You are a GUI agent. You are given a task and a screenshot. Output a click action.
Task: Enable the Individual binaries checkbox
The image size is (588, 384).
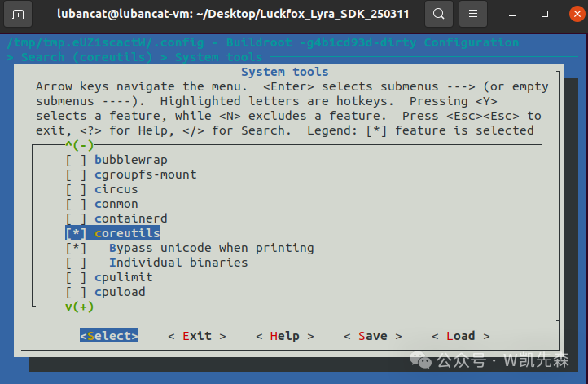pos(76,263)
